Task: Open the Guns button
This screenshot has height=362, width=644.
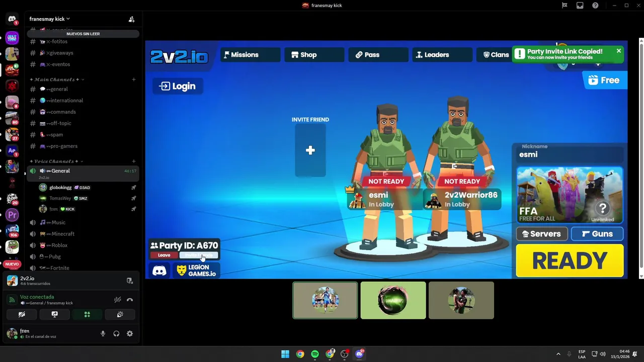Action: point(597,234)
